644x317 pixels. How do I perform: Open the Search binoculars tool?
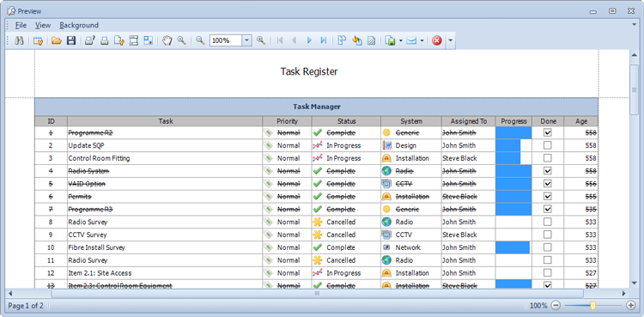click(19, 40)
